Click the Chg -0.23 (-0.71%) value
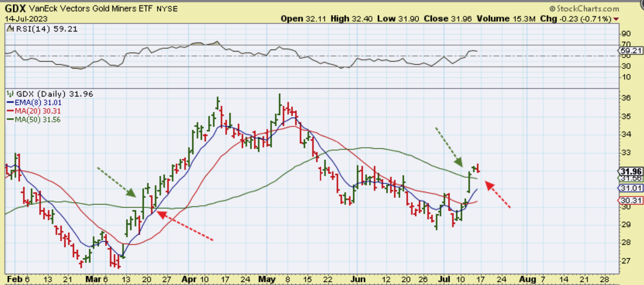 576,19
